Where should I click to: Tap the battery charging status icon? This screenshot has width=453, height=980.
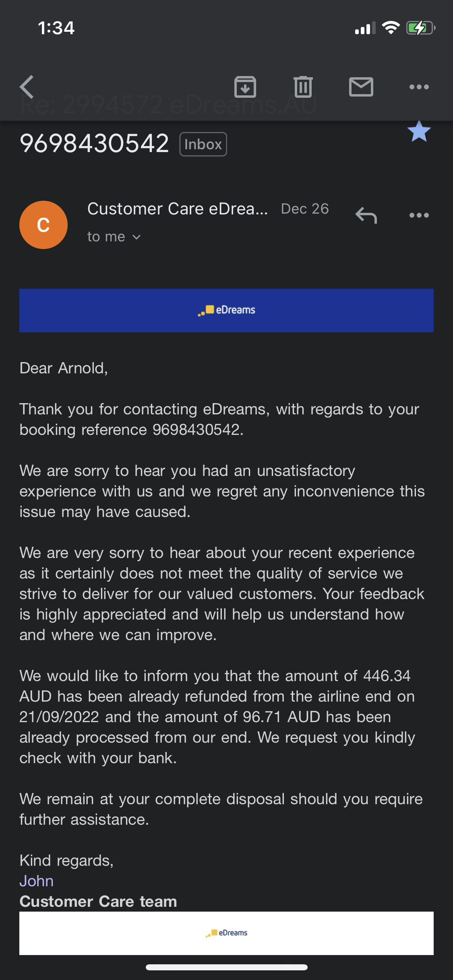tap(421, 28)
